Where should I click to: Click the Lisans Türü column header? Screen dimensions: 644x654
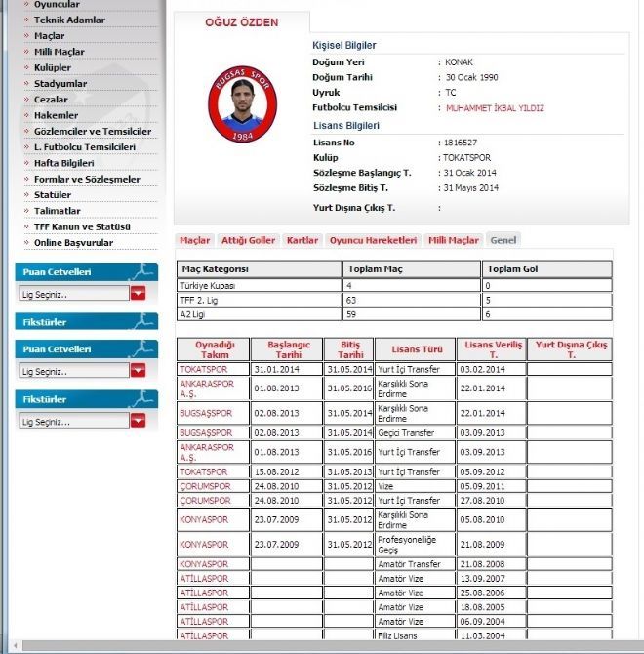pos(415,349)
